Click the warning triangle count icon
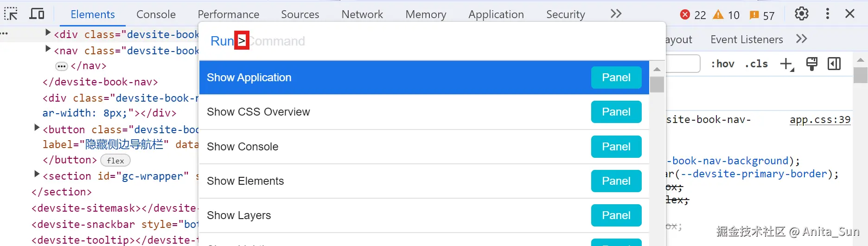The image size is (868, 246). coord(718,15)
